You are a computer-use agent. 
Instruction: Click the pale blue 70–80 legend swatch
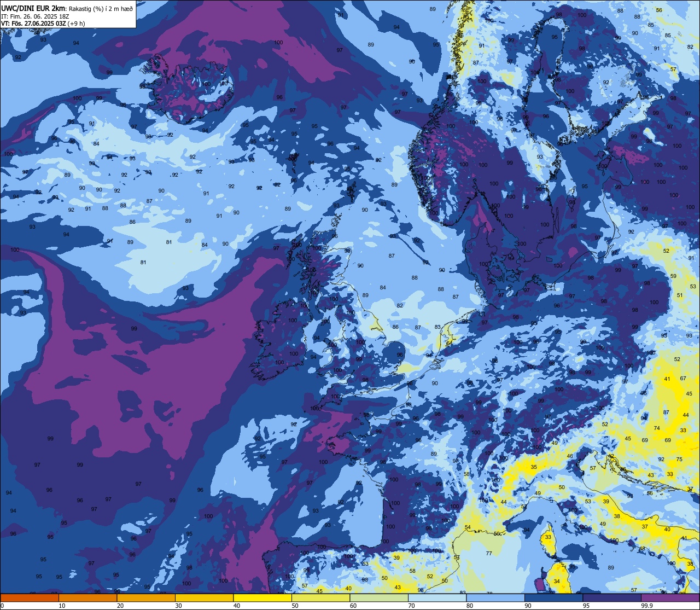click(x=437, y=598)
